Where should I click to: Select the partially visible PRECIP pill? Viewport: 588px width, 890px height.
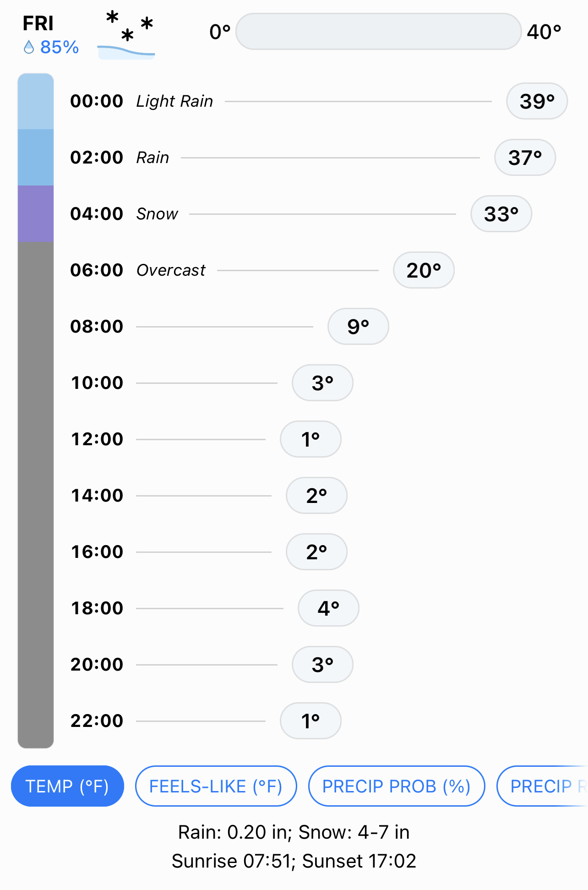click(x=542, y=786)
